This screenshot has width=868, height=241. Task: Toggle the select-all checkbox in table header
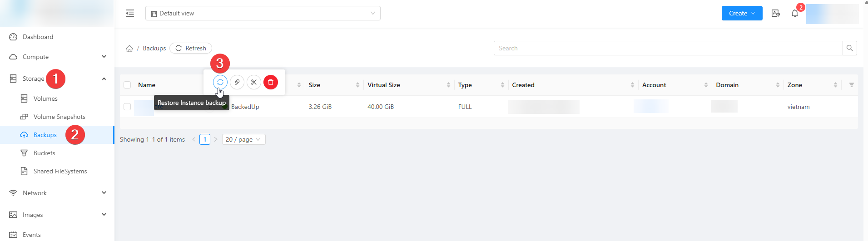tap(127, 85)
